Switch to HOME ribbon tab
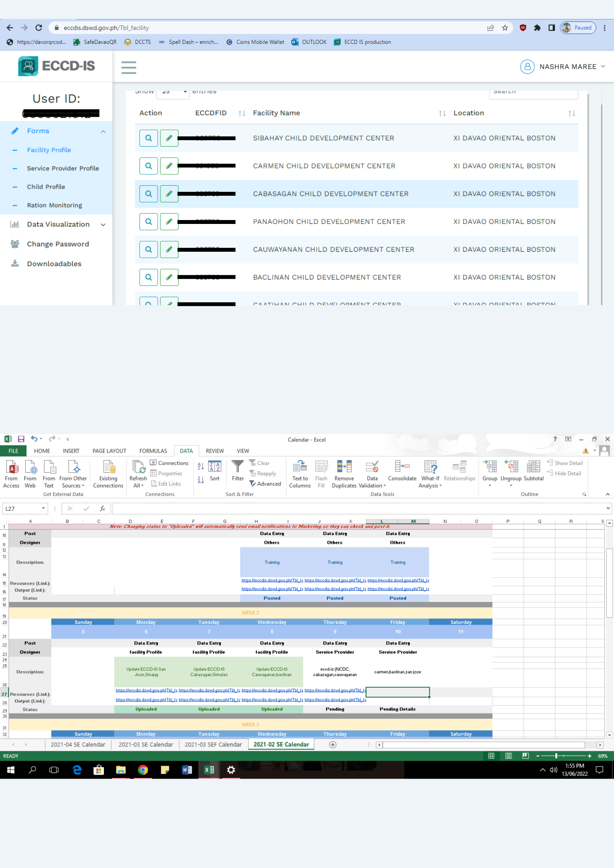This screenshot has height=868, width=614. 42,451
